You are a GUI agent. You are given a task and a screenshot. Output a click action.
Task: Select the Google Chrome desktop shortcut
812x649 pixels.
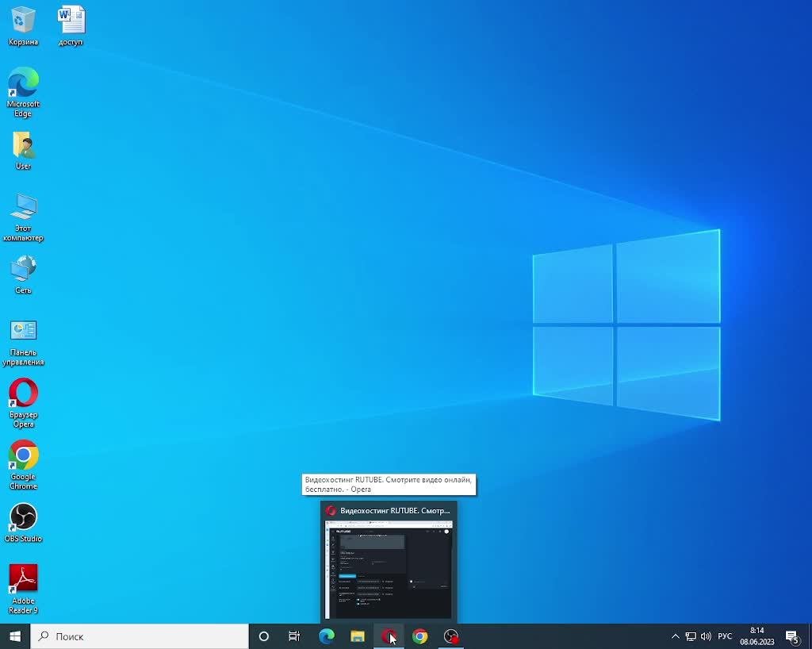23,465
